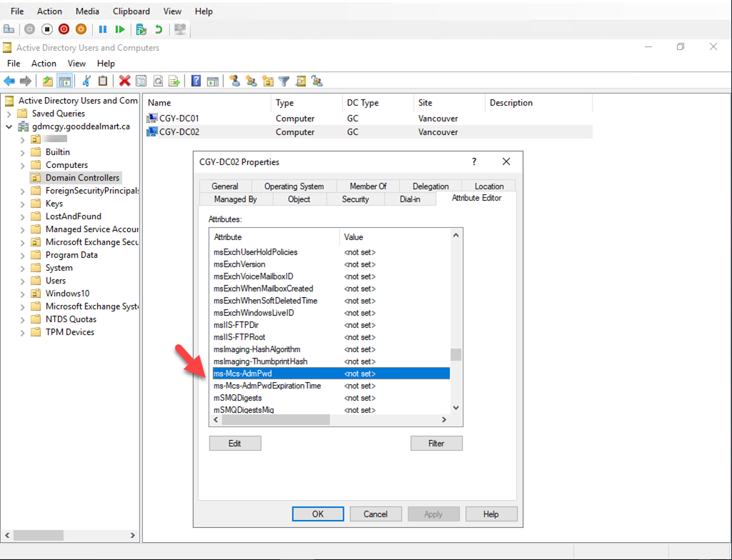The width and height of the screenshot is (732, 560).
Task: Send Ctrl+Alt+Del from the VM toolbar
Action: [x=9, y=29]
